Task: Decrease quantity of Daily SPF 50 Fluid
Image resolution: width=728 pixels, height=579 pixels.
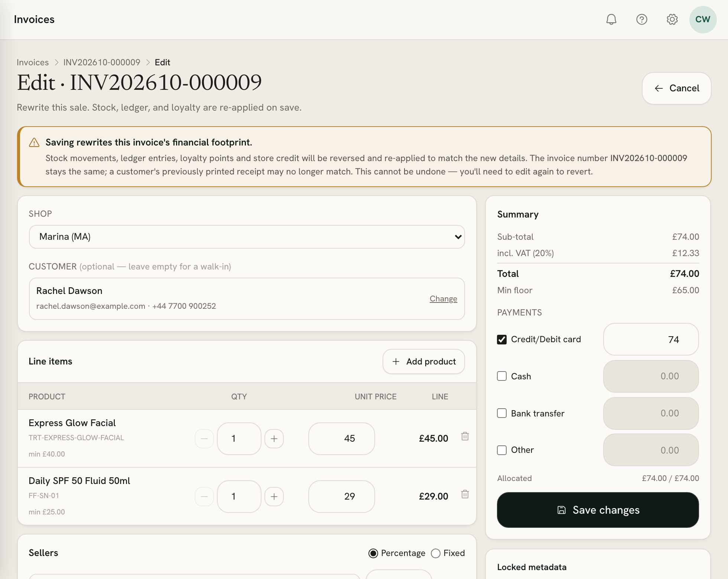Action: click(x=204, y=497)
